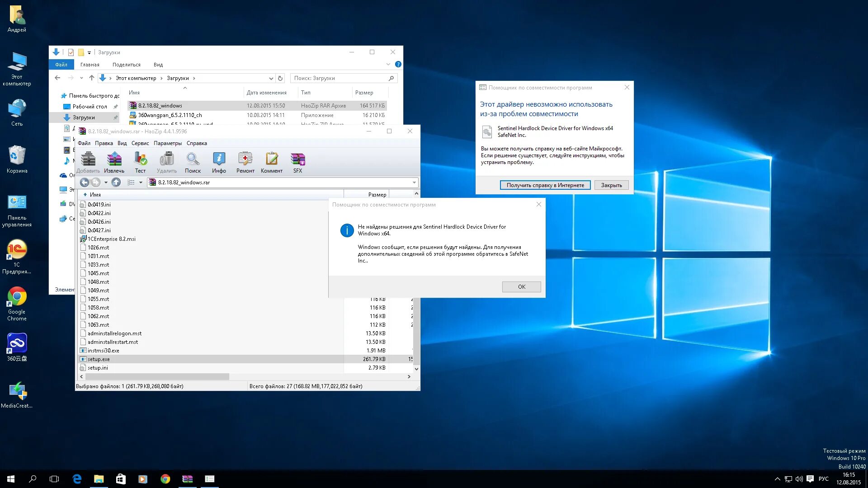Click the Repair (Ремонт) archive icon

(x=245, y=162)
